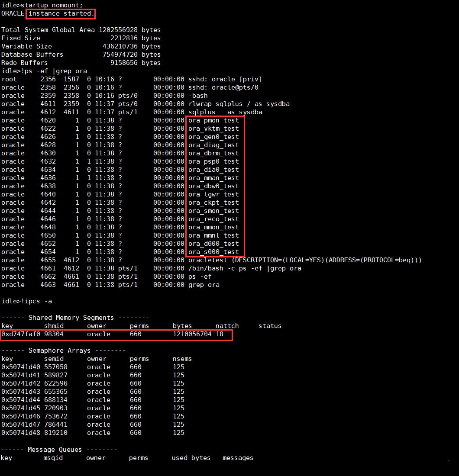Select process name ora_mmnl_test
The height and width of the screenshot is (476, 459).
(213, 235)
